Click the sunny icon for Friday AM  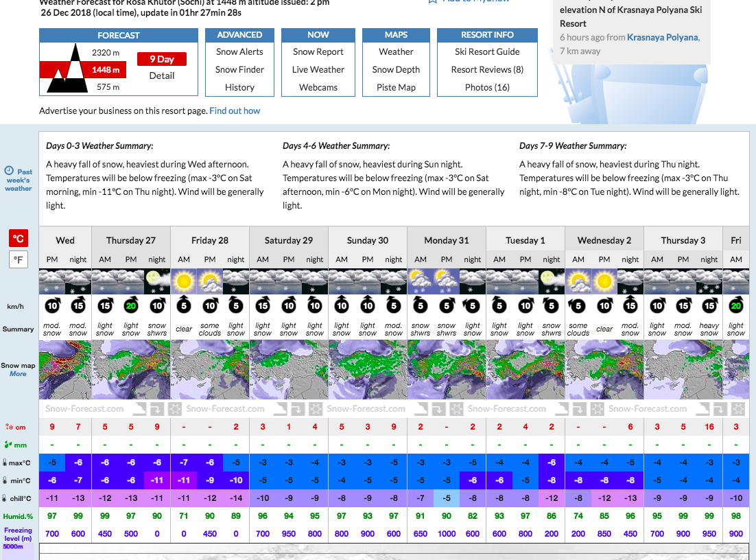(183, 281)
